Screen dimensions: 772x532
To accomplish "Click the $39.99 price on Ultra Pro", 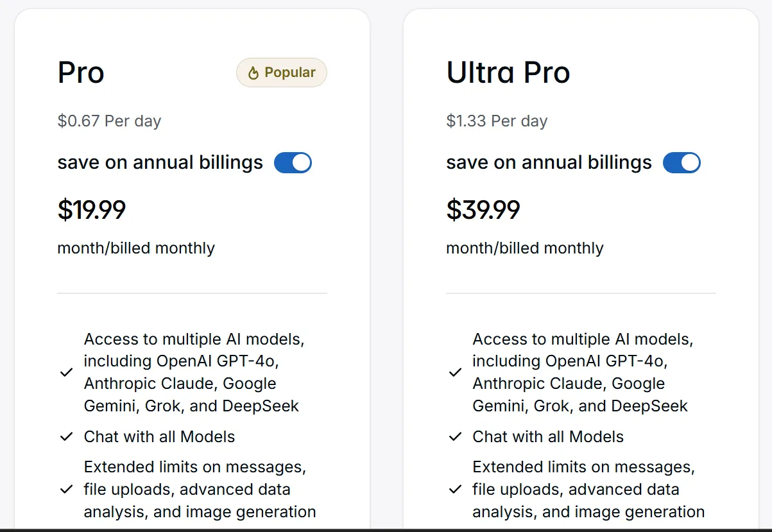I will click(483, 210).
